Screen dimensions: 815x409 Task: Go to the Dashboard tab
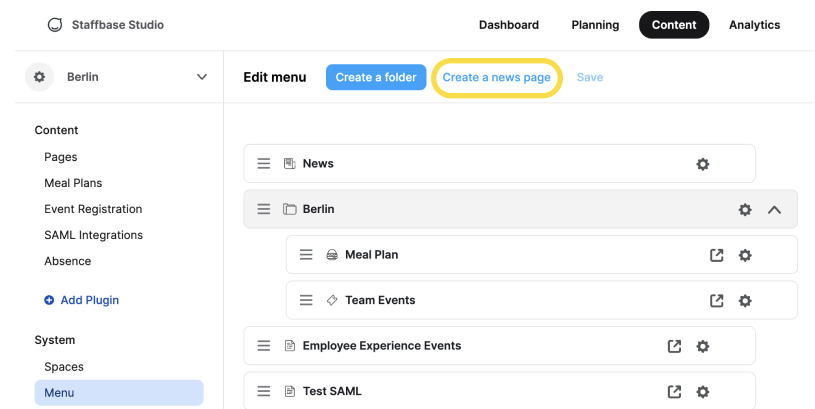[x=509, y=25]
